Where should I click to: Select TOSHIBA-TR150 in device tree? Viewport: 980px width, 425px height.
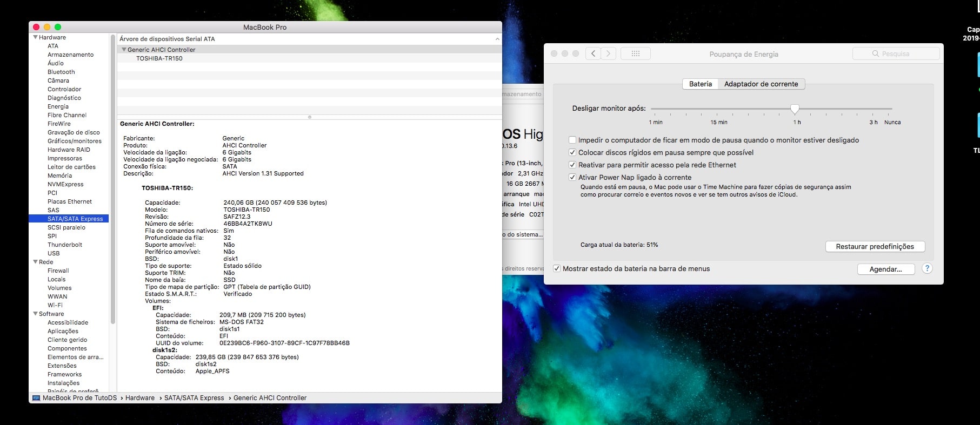[x=159, y=58]
